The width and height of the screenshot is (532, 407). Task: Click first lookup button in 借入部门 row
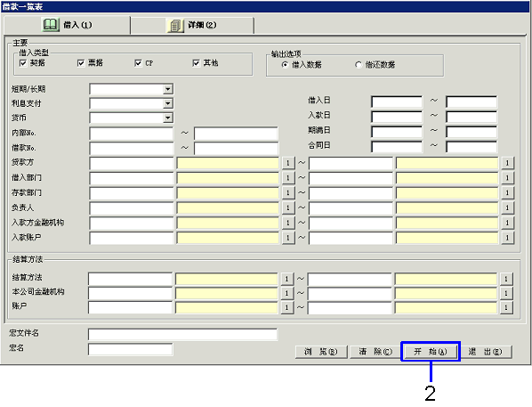pyautogui.click(x=287, y=178)
